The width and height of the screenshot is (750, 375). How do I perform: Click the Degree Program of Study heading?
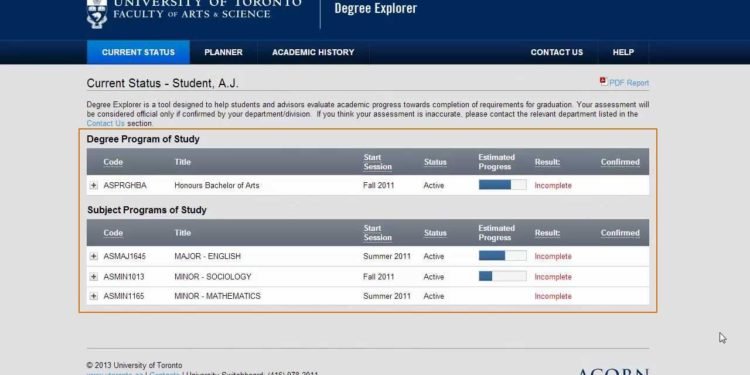click(x=143, y=140)
